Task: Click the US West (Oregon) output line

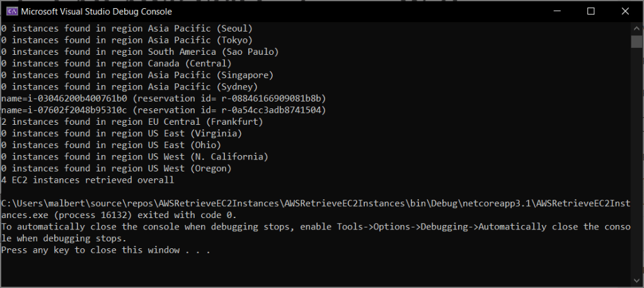Action: pos(117,168)
